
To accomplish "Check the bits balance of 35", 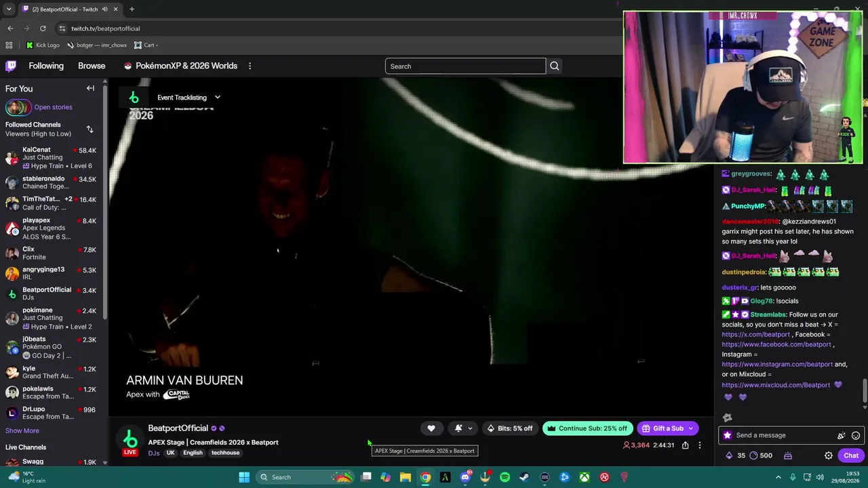I will tap(736, 455).
